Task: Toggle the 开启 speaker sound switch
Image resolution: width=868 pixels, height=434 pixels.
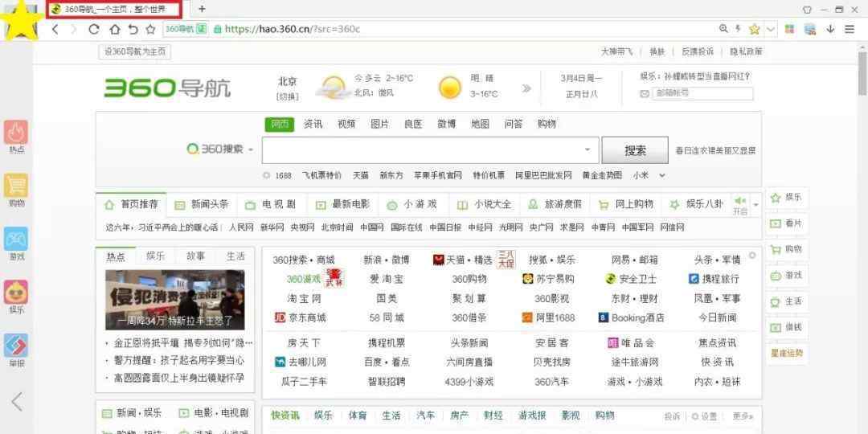Action: [x=740, y=204]
